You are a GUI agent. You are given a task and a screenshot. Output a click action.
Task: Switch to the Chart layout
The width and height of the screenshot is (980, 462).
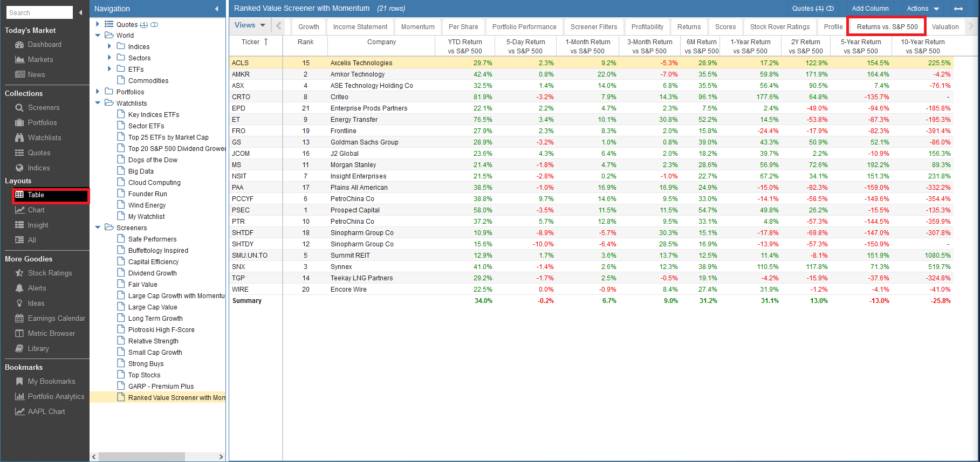tap(36, 210)
